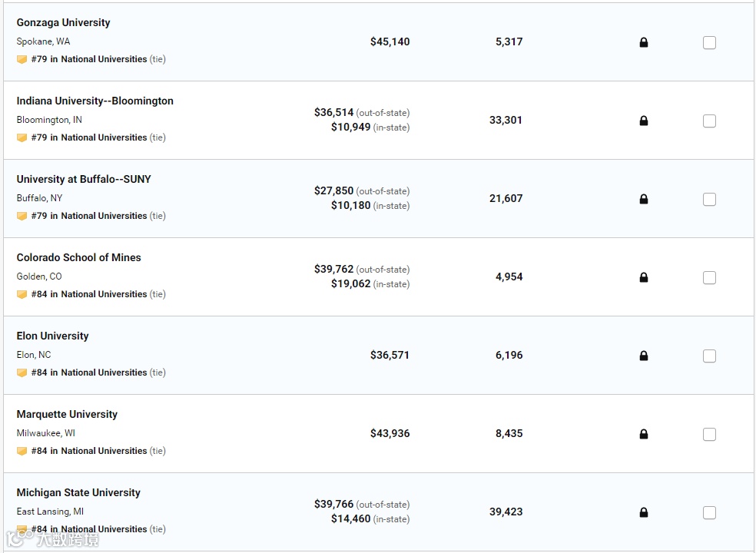756x553 pixels.
Task: Click the lock icon in Elon University row
Action: coord(644,356)
